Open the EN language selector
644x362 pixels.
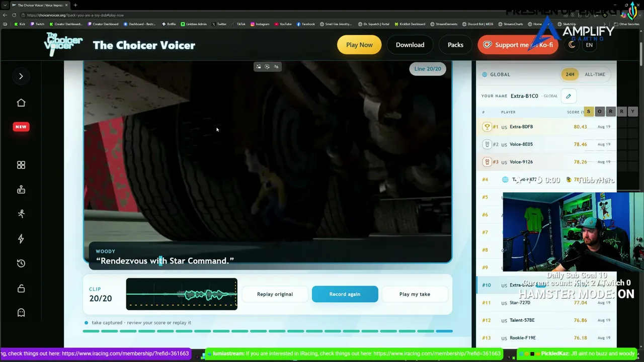point(589,45)
